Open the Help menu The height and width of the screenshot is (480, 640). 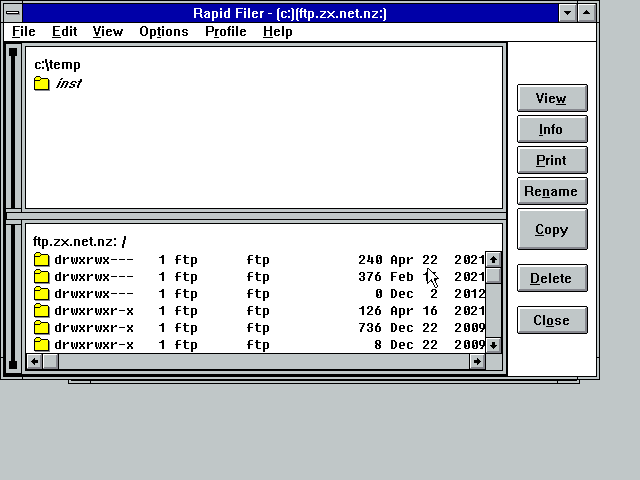278,31
